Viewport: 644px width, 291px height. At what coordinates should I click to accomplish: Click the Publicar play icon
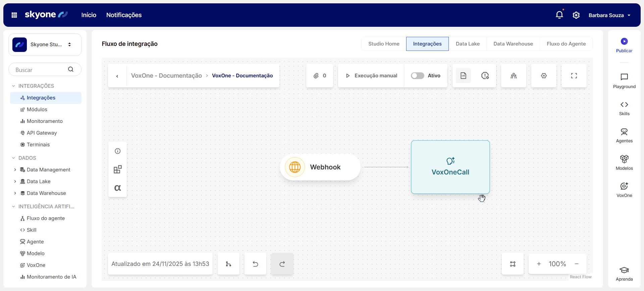pos(624,42)
